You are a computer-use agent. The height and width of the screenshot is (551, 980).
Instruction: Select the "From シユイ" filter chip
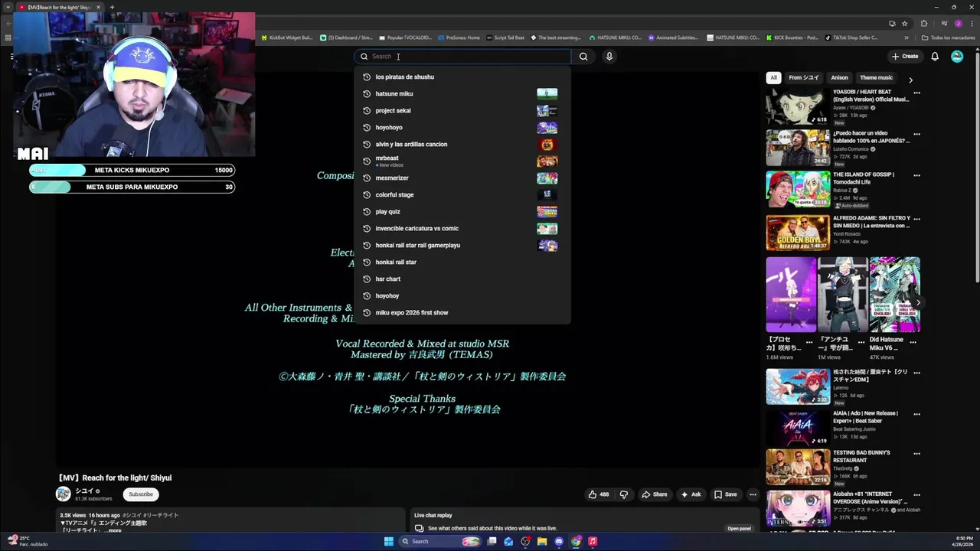pyautogui.click(x=804, y=77)
